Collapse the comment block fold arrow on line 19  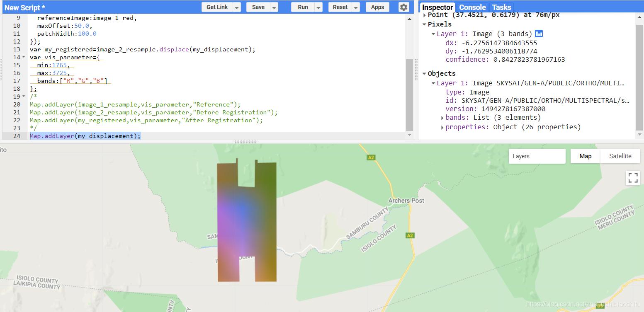[24, 96]
